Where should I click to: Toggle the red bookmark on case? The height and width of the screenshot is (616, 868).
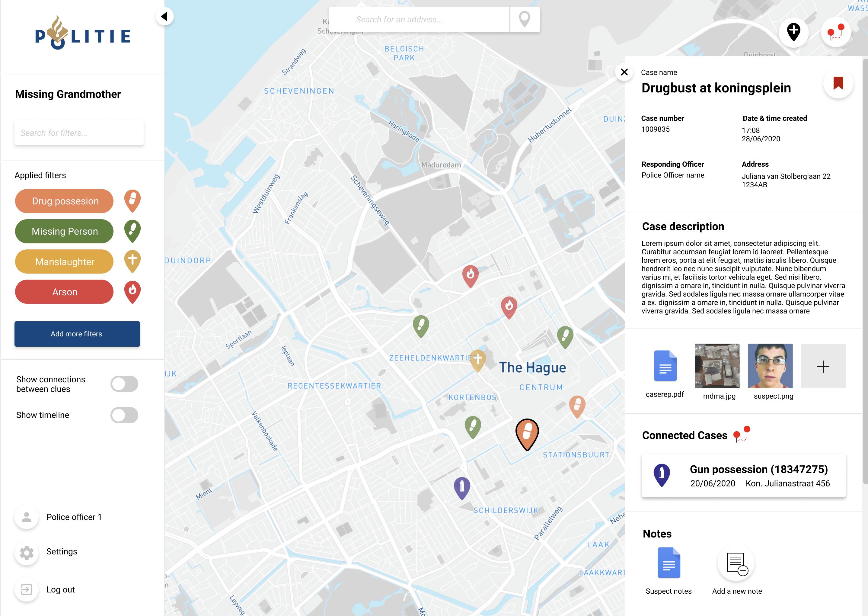coord(838,83)
